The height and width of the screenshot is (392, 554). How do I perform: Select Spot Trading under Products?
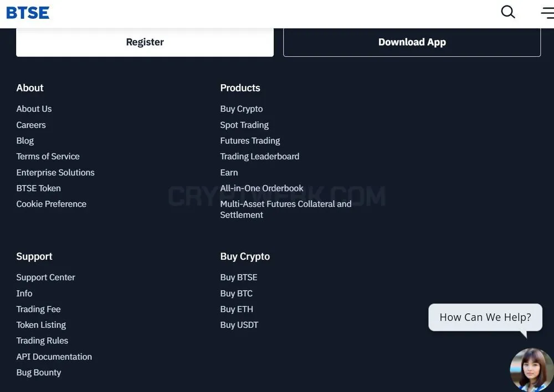pyautogui.click(x=244, y=125)
